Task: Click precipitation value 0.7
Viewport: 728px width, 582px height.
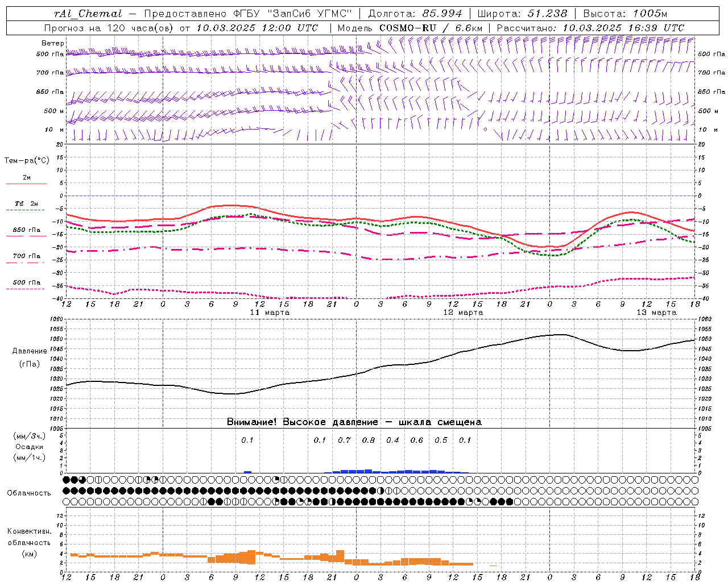Action: [x=344, y=440]
